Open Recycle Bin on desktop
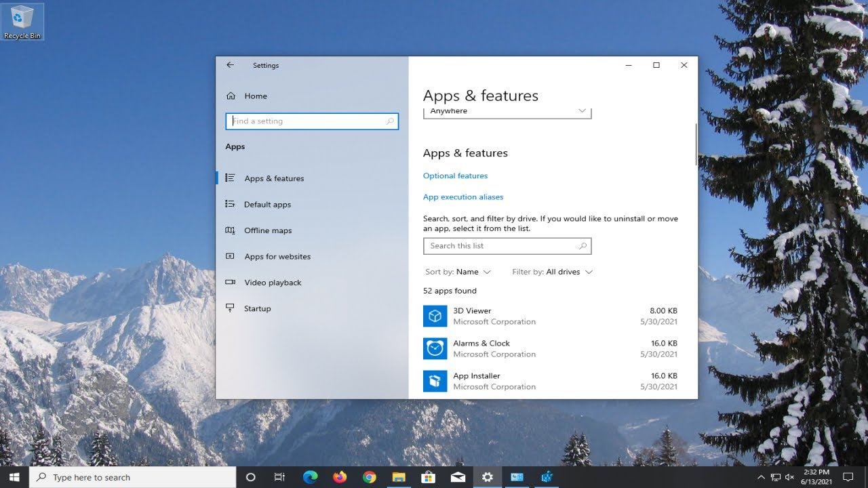 (22, 22)
